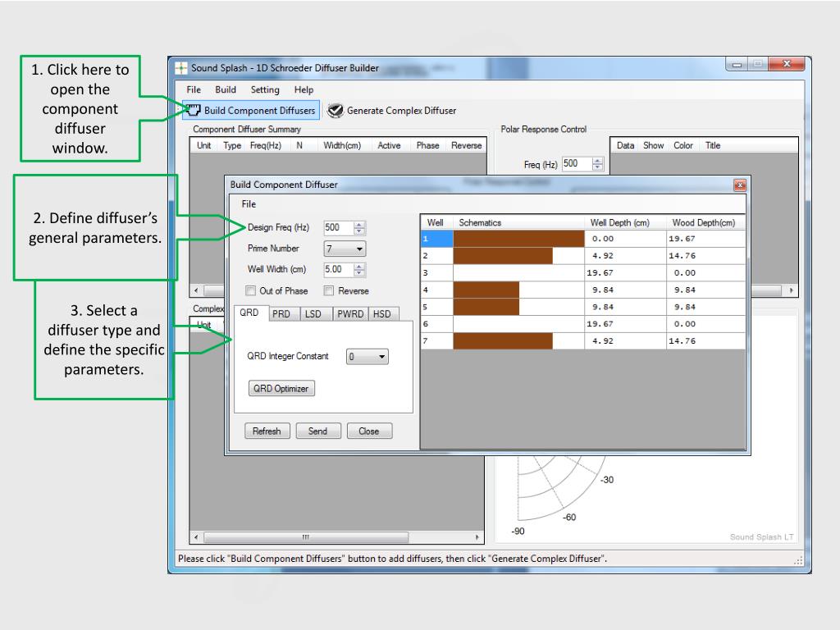Image resolution: width=840 pixels, height=630 pixels.
Task: Click the Freq(Hz) column header in Component Diffuser Summary
Action: pyautogui.click(x=266, y=146)
